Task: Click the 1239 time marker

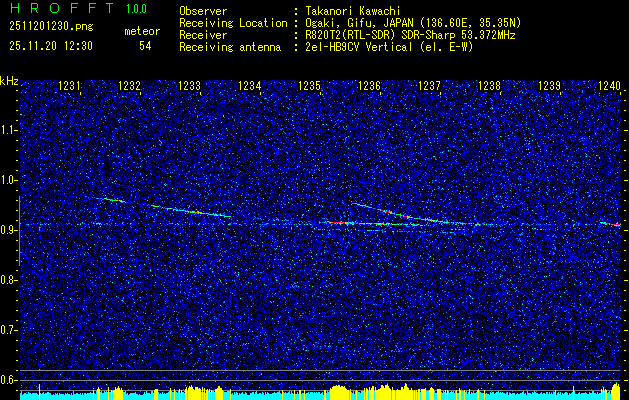Action: click(550, 86)
